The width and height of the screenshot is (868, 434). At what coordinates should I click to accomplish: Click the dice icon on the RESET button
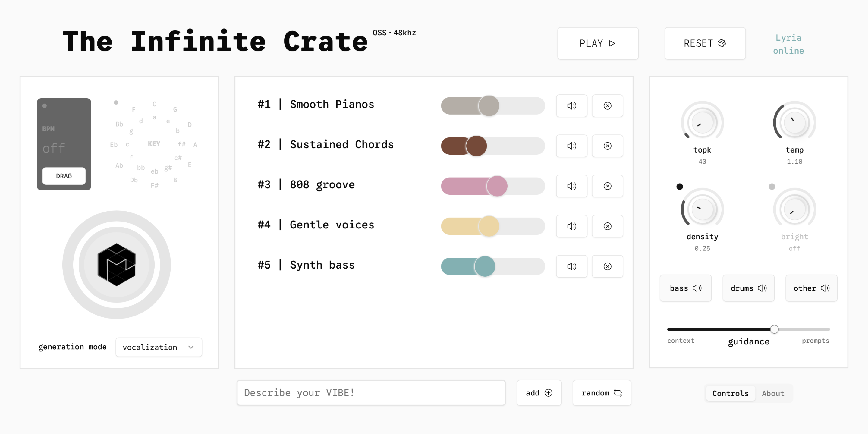[x=722, y=43]
